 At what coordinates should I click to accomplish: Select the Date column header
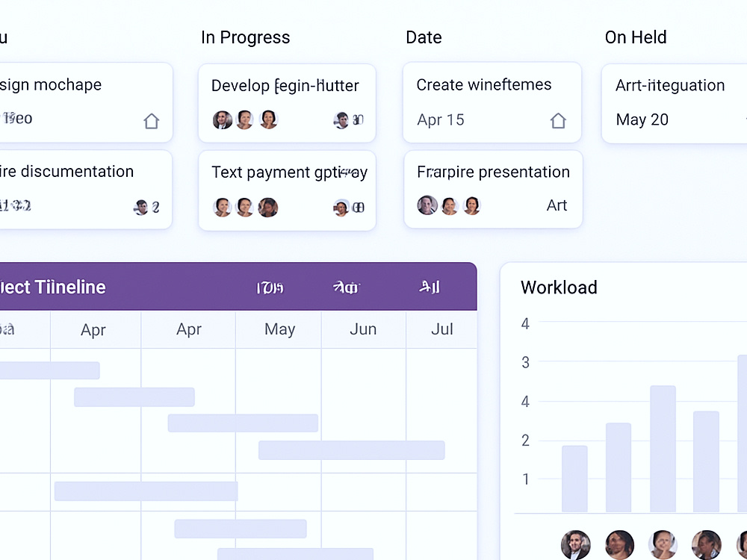[x=424, y=37]
